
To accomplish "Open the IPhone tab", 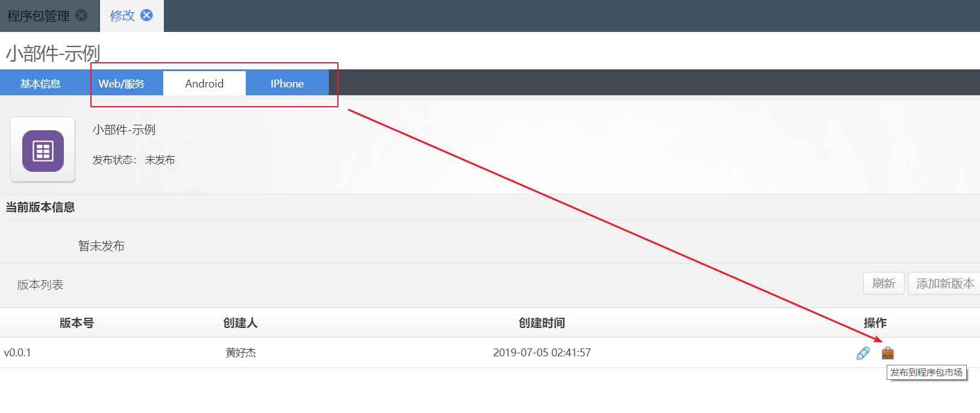I will [x=287, y=84].
